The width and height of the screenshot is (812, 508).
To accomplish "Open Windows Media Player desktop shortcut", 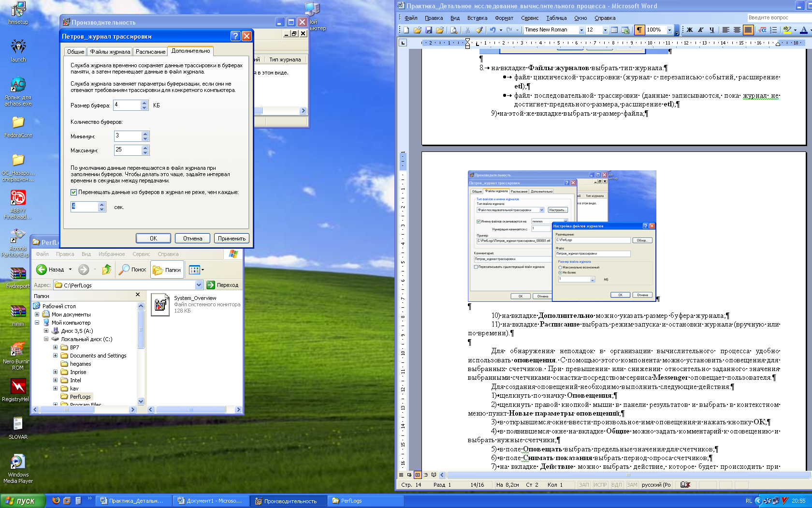I will [x=18, y=468].
